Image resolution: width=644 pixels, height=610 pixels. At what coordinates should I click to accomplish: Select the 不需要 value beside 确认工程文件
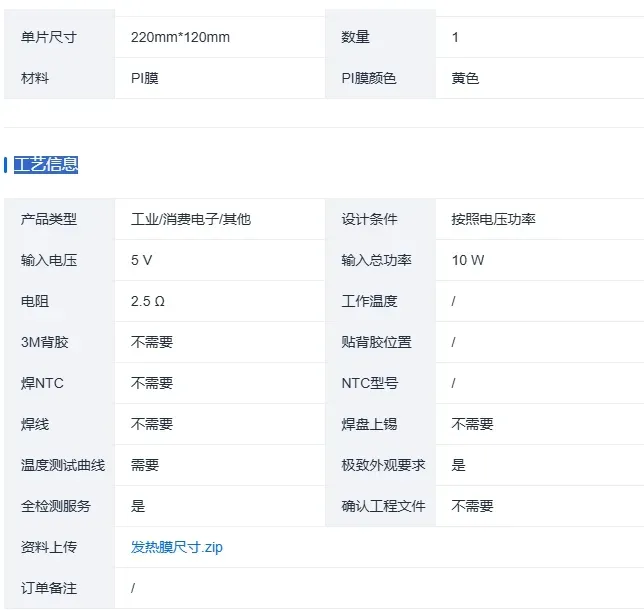tap(472, 506)
